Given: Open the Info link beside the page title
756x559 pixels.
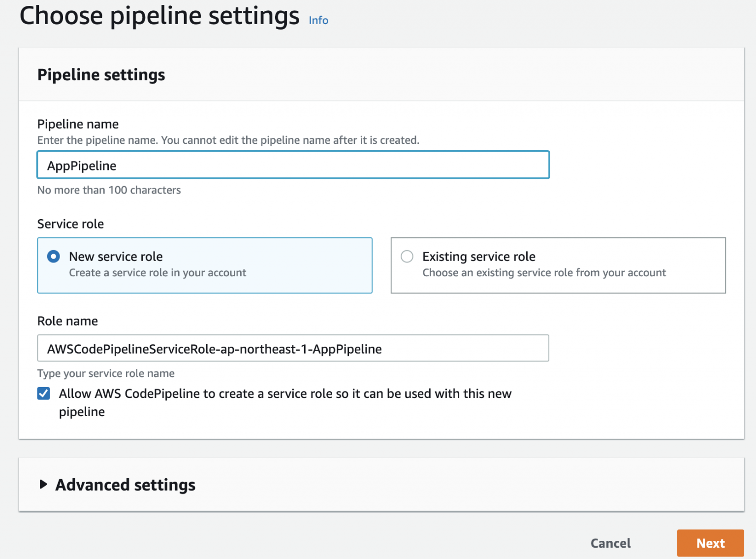Looking at the screenshot, I should click(318, 20).
